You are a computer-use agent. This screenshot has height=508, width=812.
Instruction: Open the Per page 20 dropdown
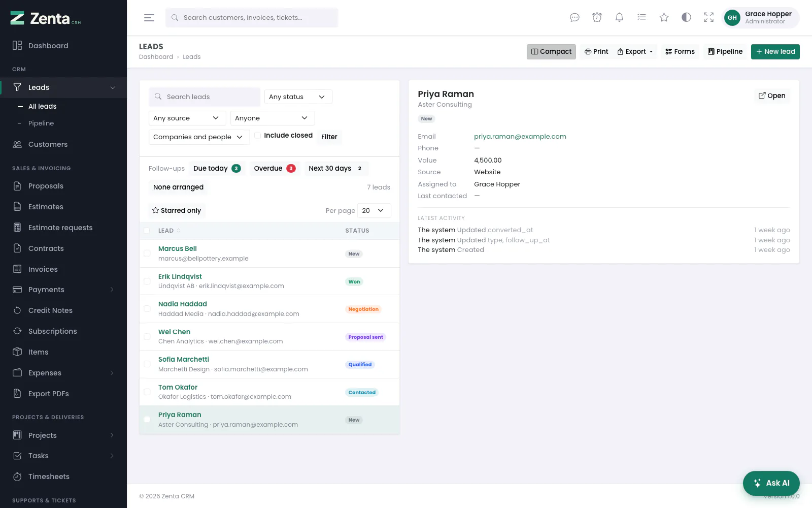374,210
